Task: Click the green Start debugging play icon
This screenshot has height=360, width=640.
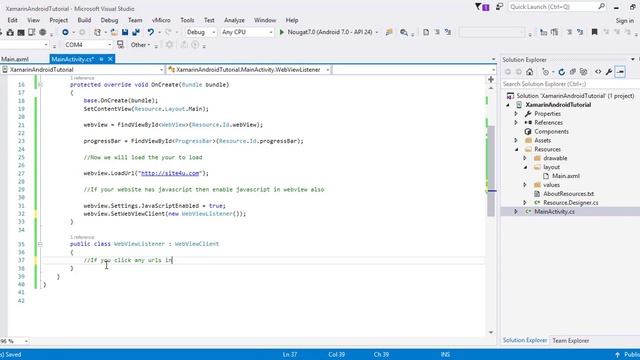Action: [x=282, y=32]
